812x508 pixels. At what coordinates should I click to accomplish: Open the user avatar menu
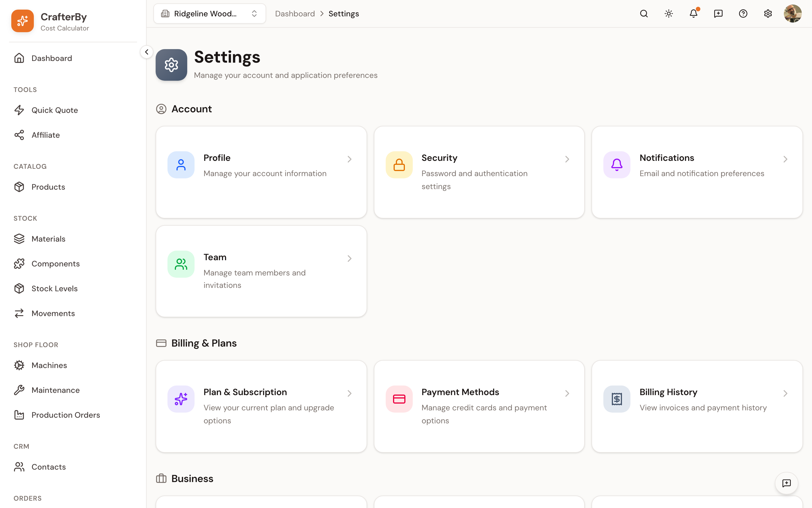[x=793, y=14]
